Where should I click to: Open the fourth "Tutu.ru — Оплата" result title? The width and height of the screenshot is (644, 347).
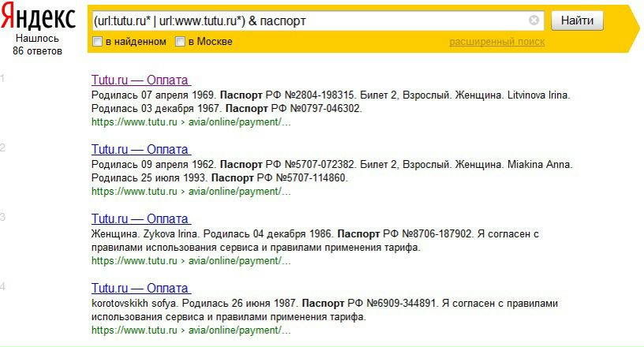coord(140,289)
